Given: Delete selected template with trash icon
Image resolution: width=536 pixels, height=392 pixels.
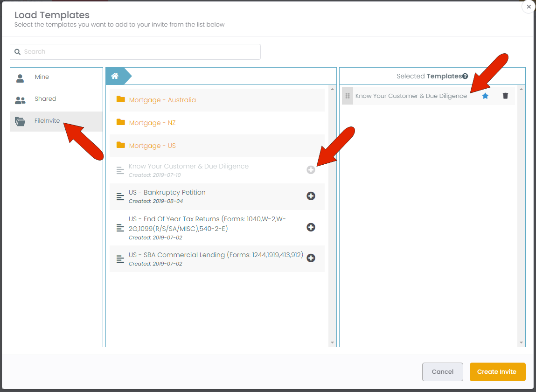Looking at the screenshot, I should (505, 96).
